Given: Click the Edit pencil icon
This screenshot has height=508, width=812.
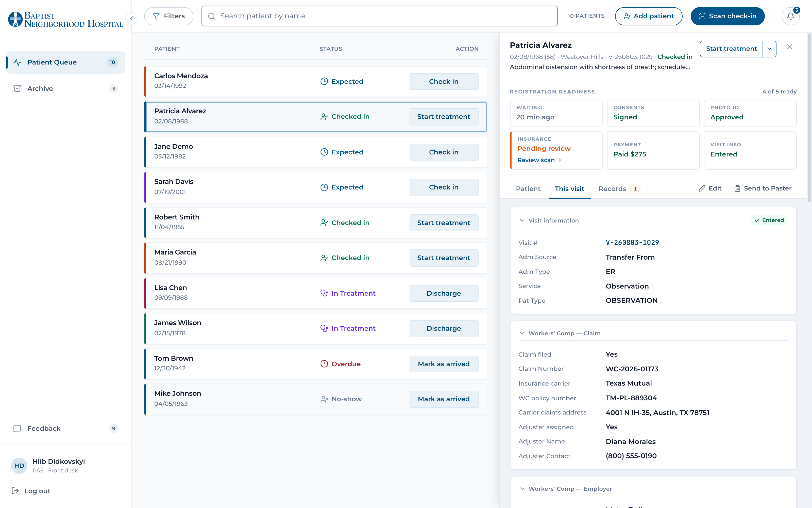Looking at the screenshot, I should point(702,188).
